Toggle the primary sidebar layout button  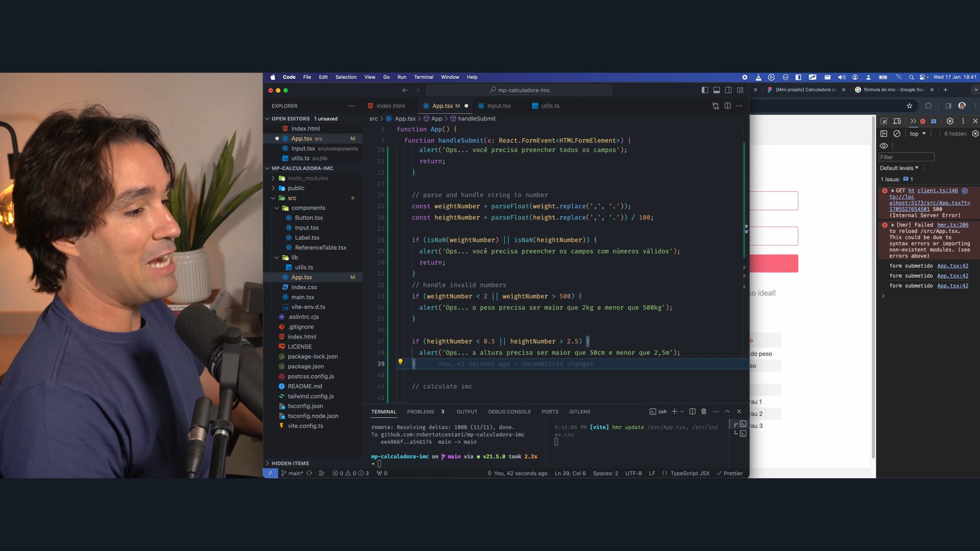point(705,90)
